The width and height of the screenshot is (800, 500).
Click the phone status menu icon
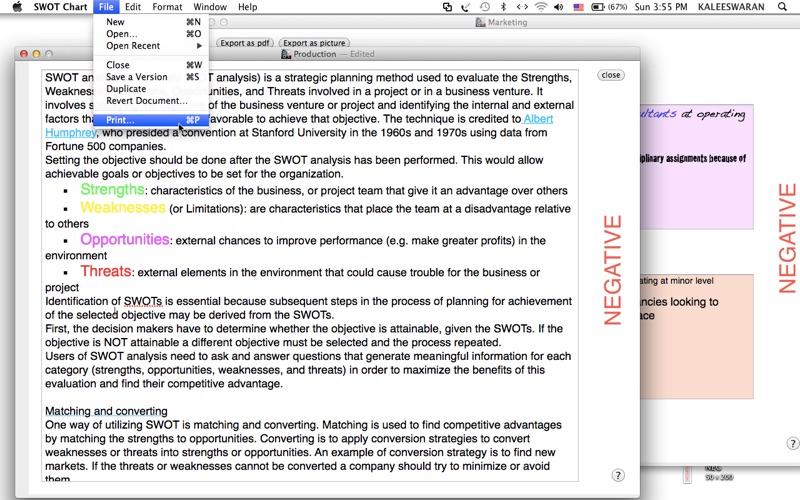[465, 7]
